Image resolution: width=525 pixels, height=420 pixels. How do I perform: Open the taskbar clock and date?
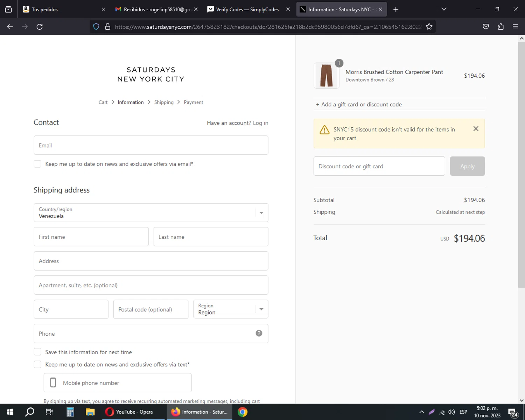tap(487, 412)
